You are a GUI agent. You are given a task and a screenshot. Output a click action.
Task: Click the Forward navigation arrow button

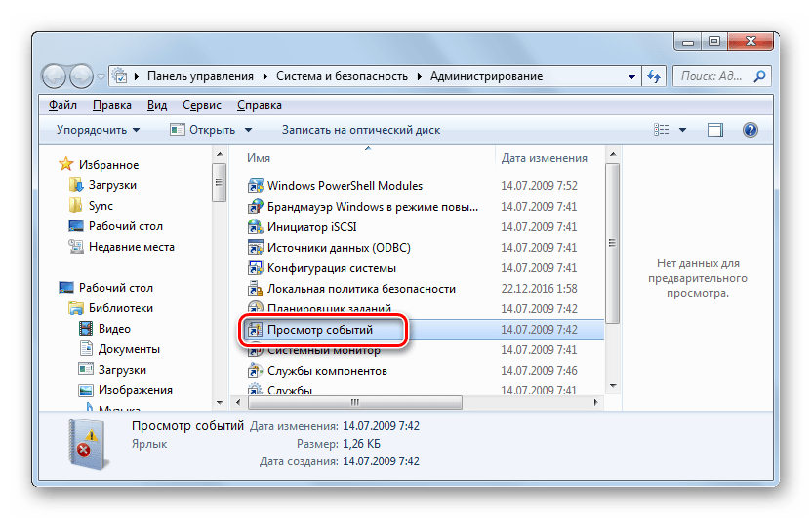(x=81, y=77)
